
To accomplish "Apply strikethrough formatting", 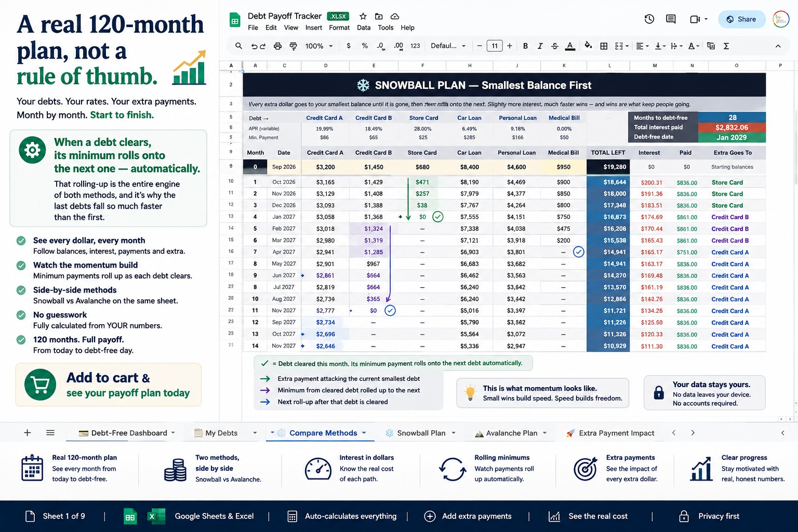I will tap(555, 46).
